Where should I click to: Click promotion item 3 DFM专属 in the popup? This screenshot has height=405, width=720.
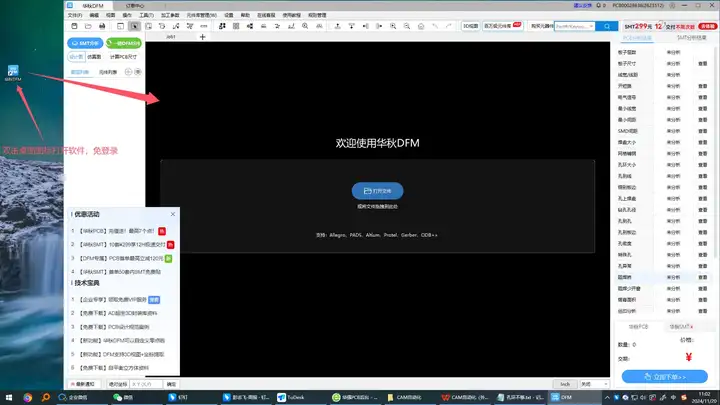pyautogui.click(x=122, y=258)
